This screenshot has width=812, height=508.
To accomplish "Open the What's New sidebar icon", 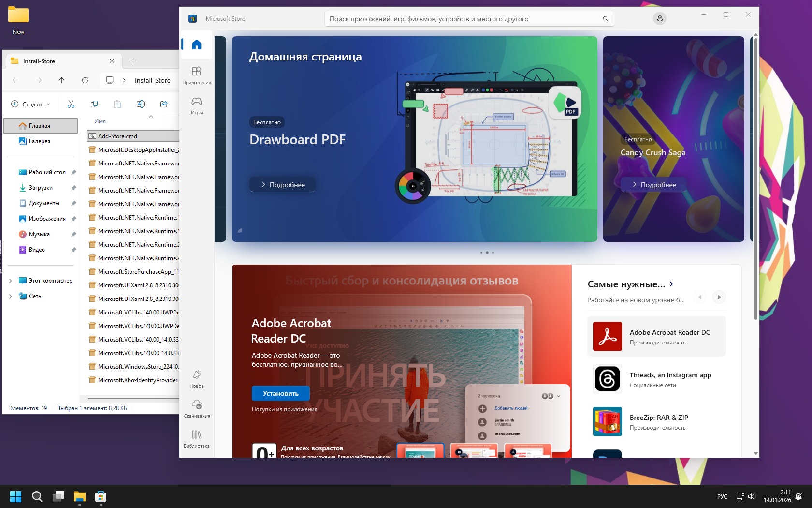I will pyautogui.click(x=196, y=378).
